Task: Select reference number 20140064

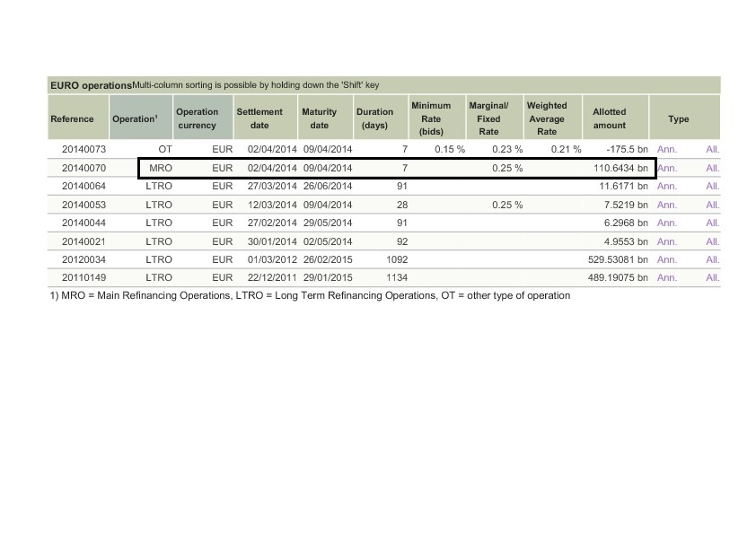Action: [x=84, y=186]
